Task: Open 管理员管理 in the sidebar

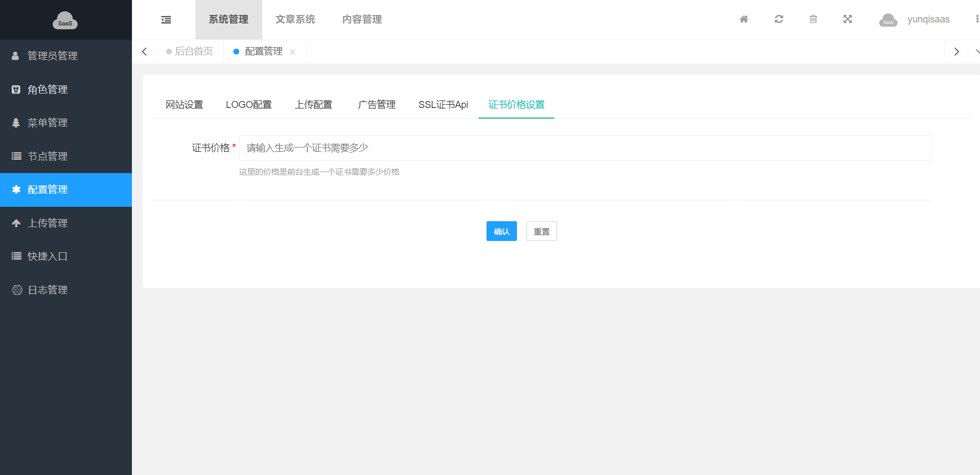Action: (x=66, y=56)
